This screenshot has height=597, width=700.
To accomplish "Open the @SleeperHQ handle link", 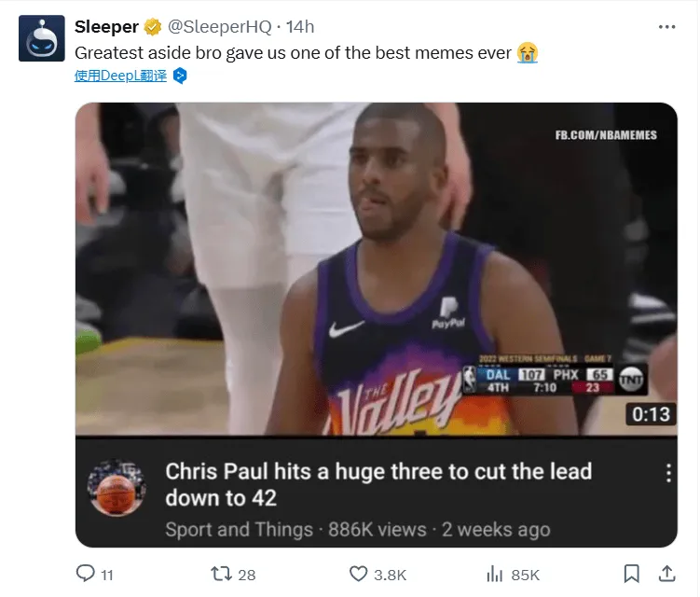I will coord(220,27).
